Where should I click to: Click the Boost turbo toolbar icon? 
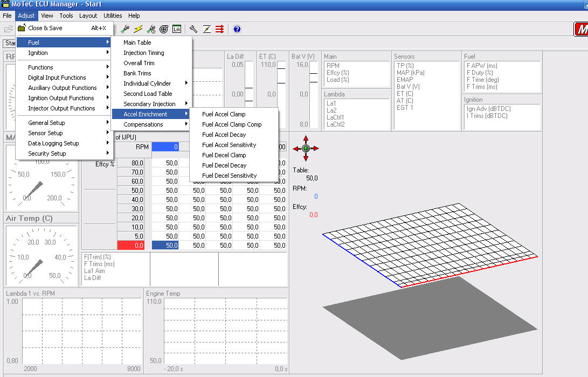click(x=163, y=29)
